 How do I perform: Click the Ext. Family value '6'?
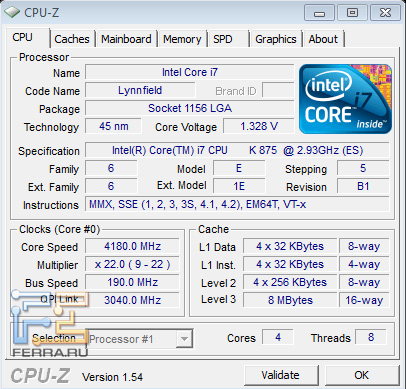pyautogui.click(x=111, y=186)
